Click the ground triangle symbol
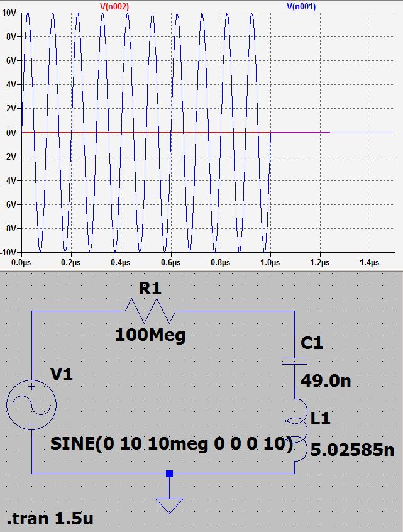The image size is (403, 532). coord(169,505)
